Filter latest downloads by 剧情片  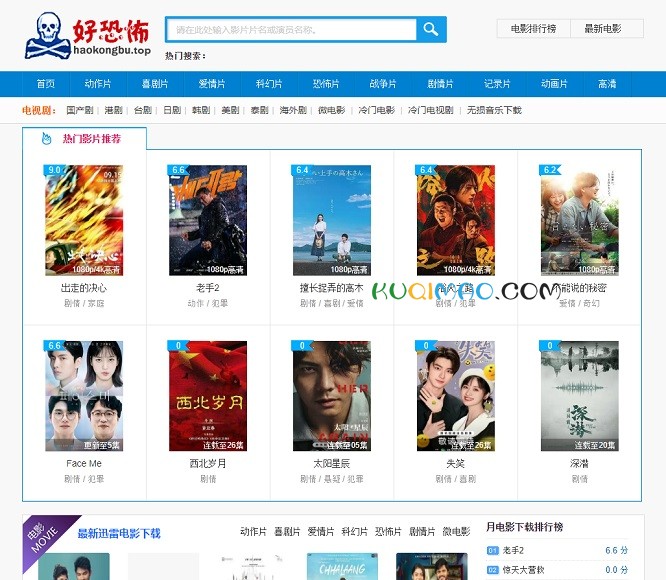click(422, 531)
